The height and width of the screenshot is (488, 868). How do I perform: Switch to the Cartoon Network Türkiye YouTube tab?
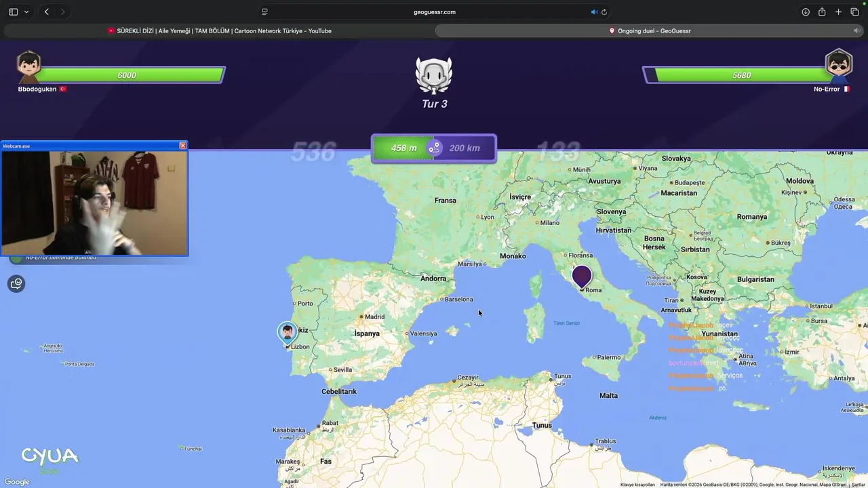(x=219, y=30)
